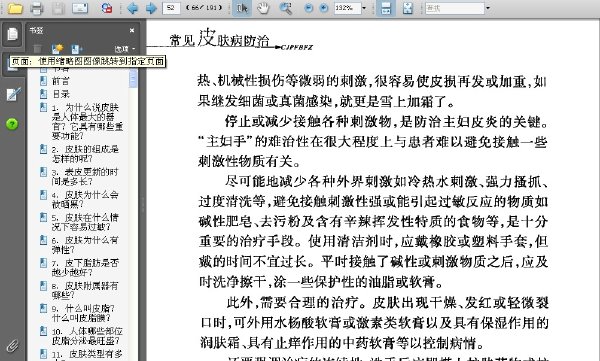
Task: Click the fit one full page icon
Action: (x=408, y=8)
